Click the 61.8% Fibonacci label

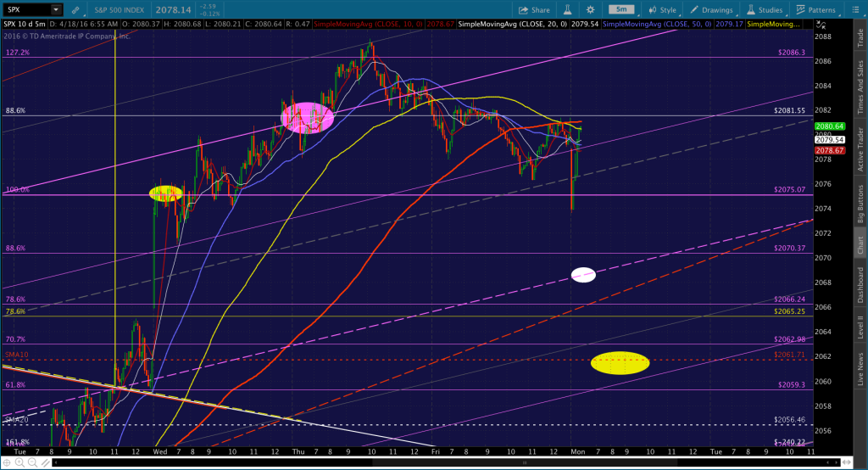(15, 384)
